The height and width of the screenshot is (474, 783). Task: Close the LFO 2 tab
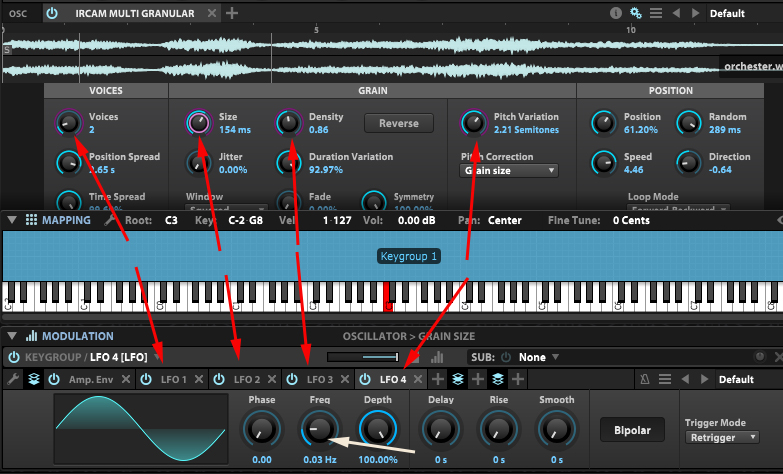[272, 380]
